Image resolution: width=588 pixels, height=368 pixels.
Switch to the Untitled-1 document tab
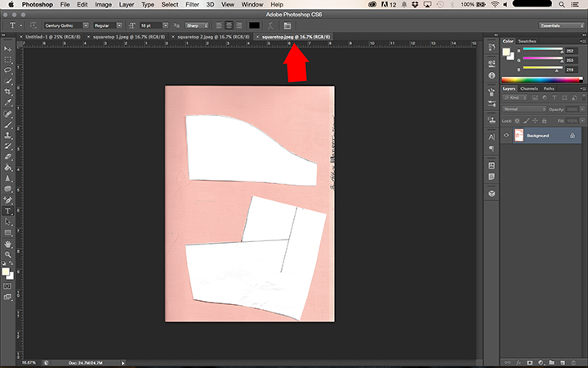pos(53,37)
